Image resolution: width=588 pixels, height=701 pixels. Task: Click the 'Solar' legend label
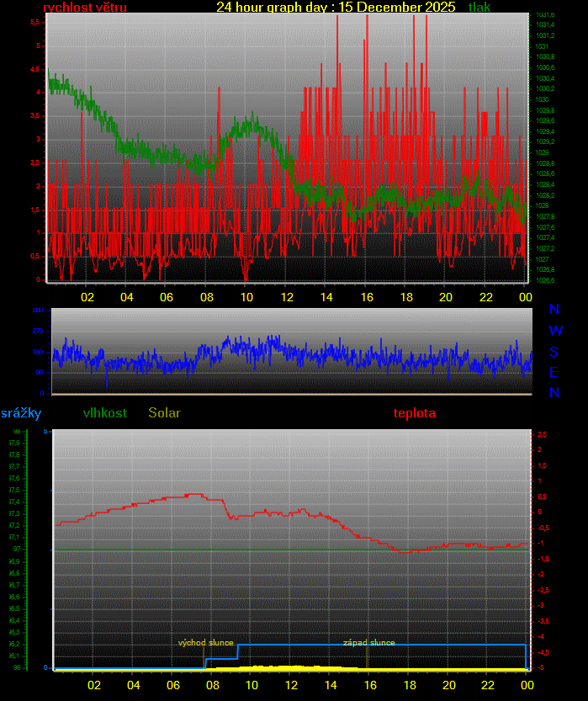click(x=164, y=413)
